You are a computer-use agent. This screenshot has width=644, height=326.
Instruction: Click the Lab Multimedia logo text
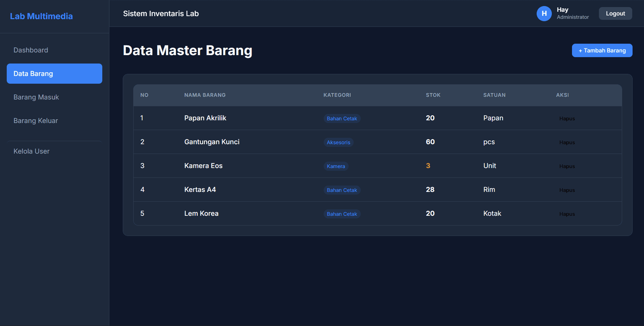pos(41,16)
